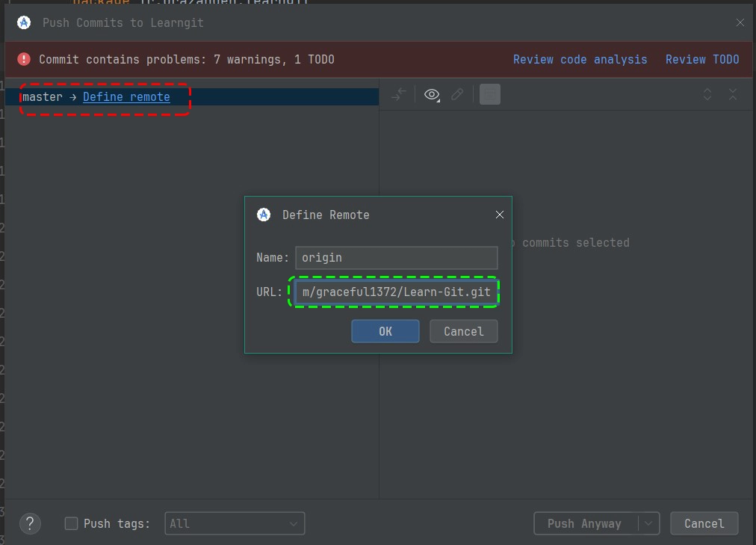Screen dimensions: 756x545
Task: Click the red commit problems warning icon
Action: [24, 59]
